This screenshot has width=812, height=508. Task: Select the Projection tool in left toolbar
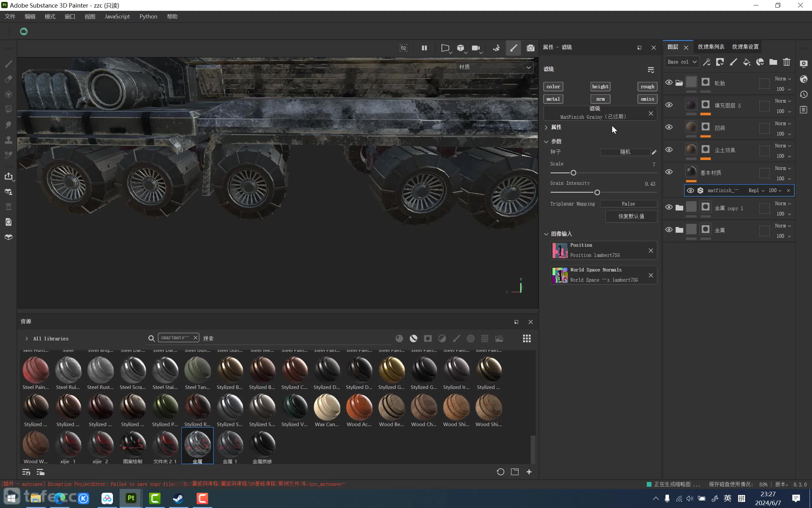(x=9, y=94)
